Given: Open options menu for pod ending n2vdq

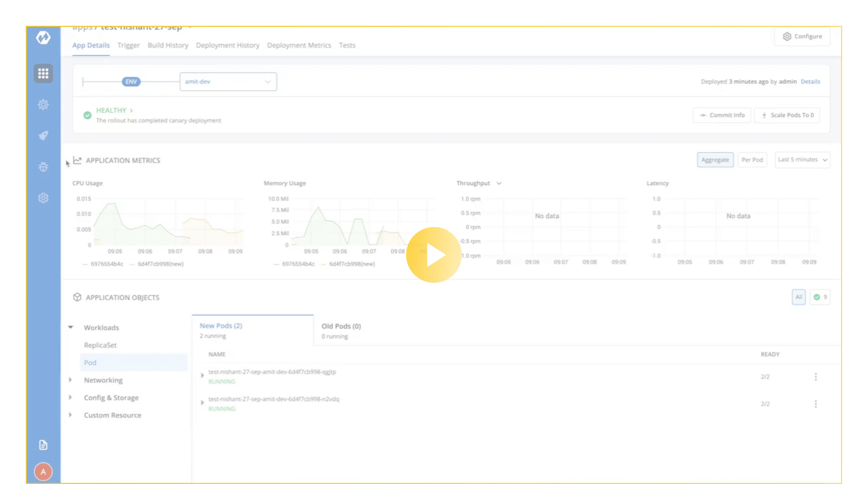Looking at the screenshot, I should (x=816, y=403).
